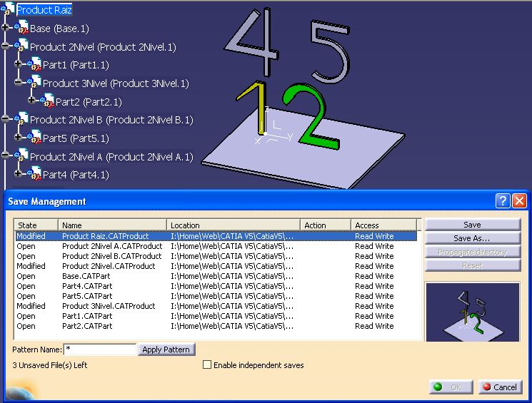
Task: Select Part4 (Part4.1) label in tree
Action: [x=76, y=175]
